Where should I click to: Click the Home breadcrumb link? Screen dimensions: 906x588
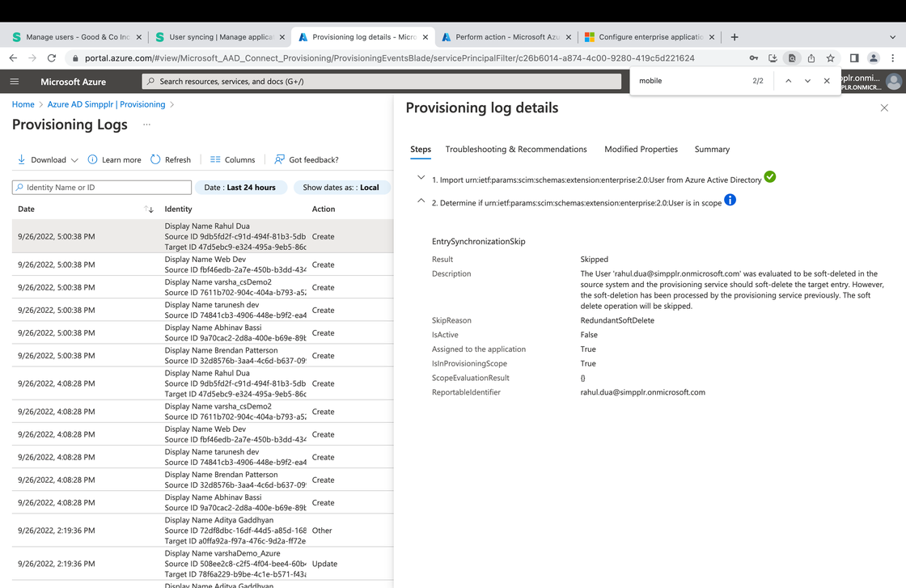coord(23,104)
